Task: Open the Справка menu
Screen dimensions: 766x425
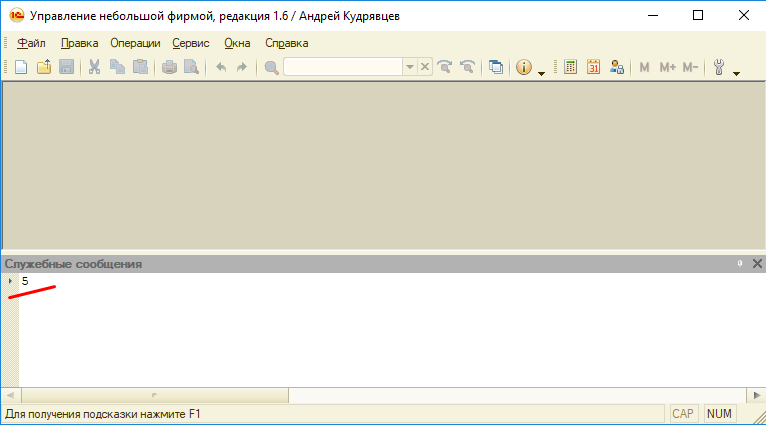Action: (287, 43)
